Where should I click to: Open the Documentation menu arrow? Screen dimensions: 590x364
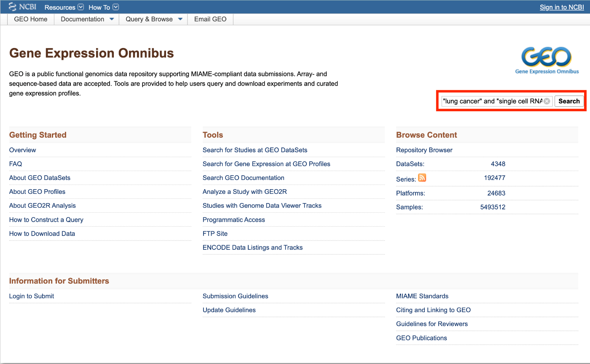112,19
